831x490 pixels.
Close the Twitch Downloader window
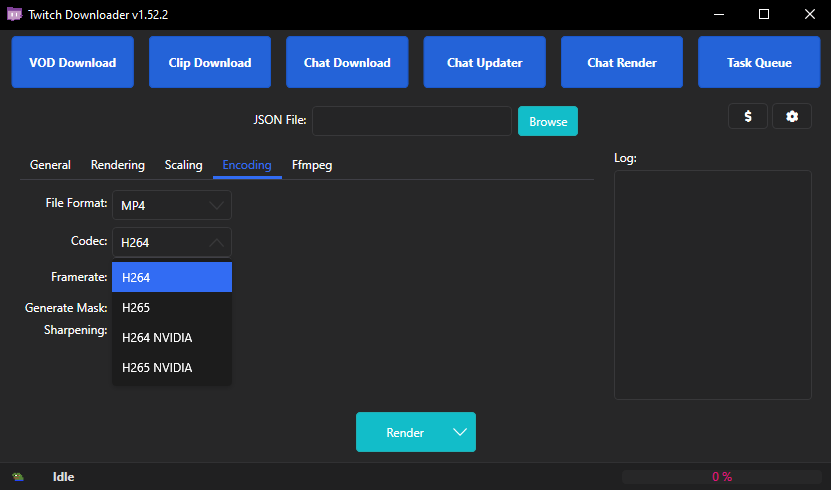(x=809, y=14)
